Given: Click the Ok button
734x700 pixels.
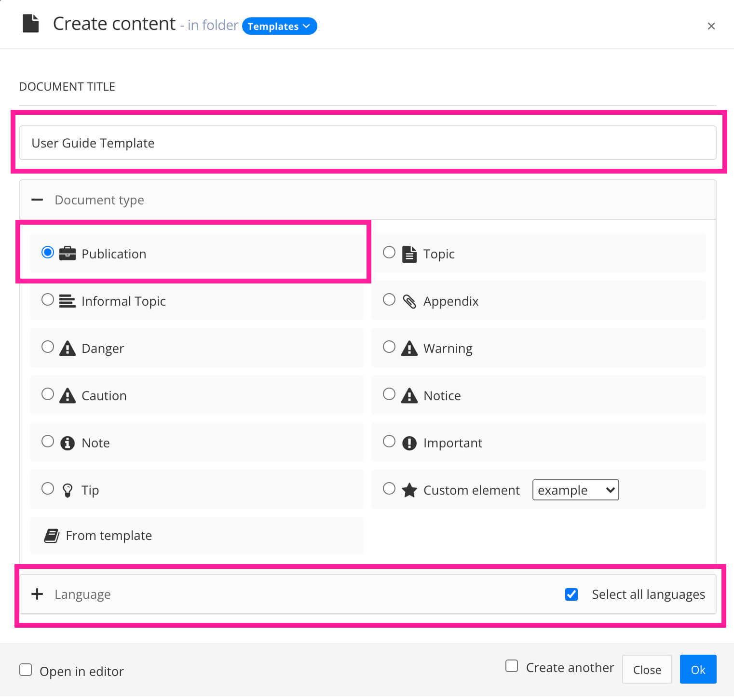Looking at the screenshot, I should click(x=698, y=669).
